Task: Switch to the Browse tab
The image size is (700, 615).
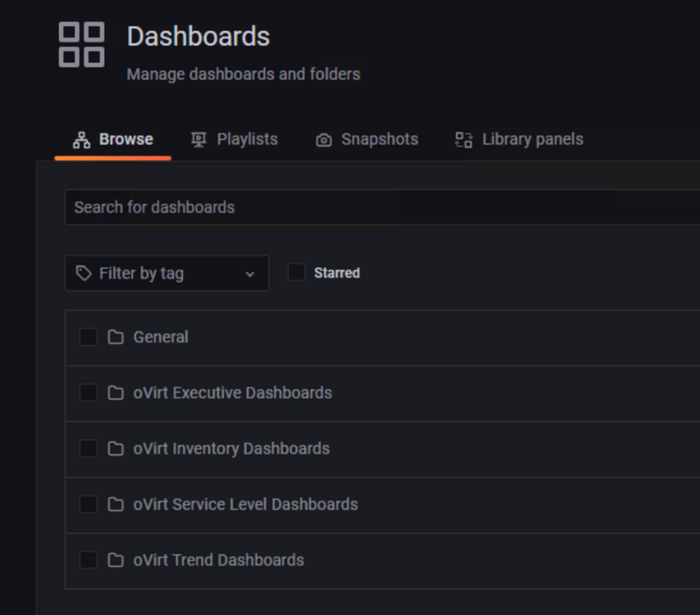Action: [x=113, y=140]
